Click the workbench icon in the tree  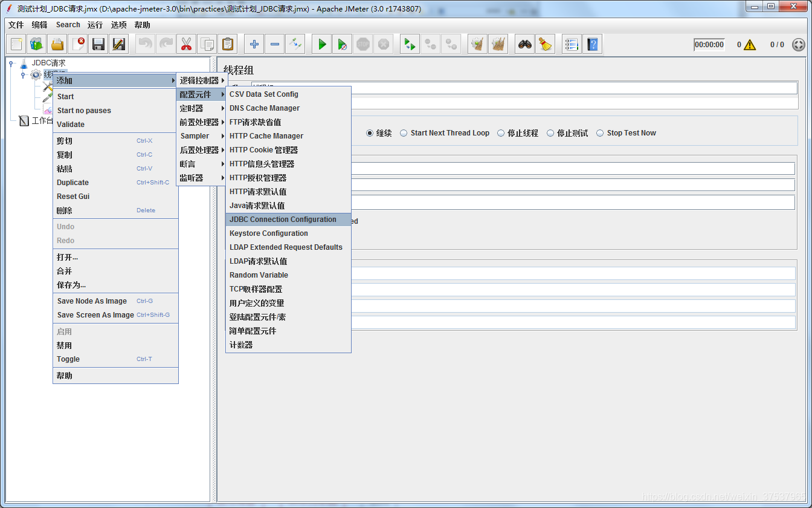click(24, 121)
